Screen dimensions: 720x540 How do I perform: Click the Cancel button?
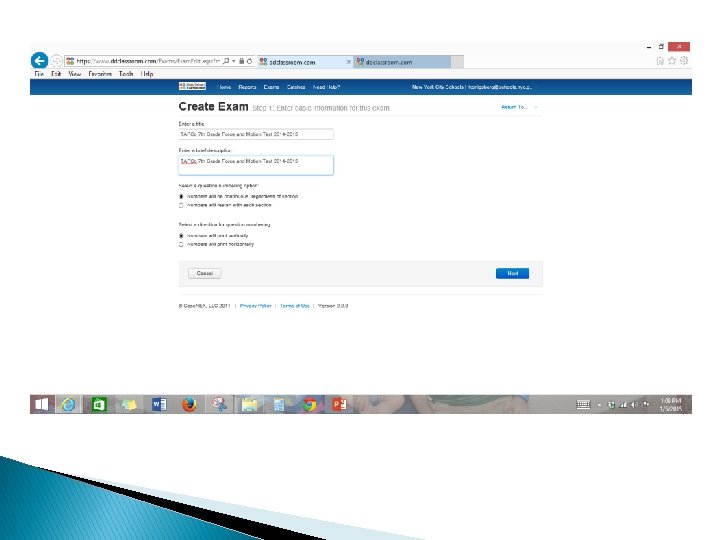204,273
